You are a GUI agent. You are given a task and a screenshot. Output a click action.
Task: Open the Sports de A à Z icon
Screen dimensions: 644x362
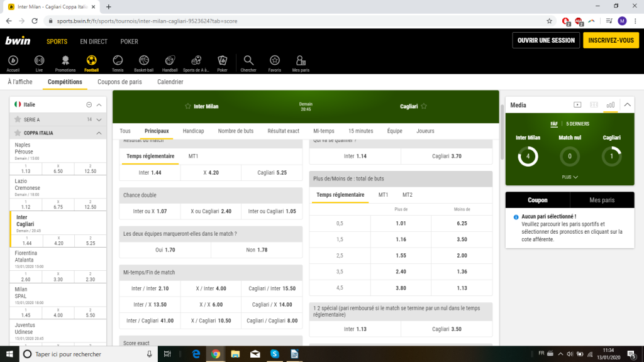pyautogui.click(x=196, y=63)
